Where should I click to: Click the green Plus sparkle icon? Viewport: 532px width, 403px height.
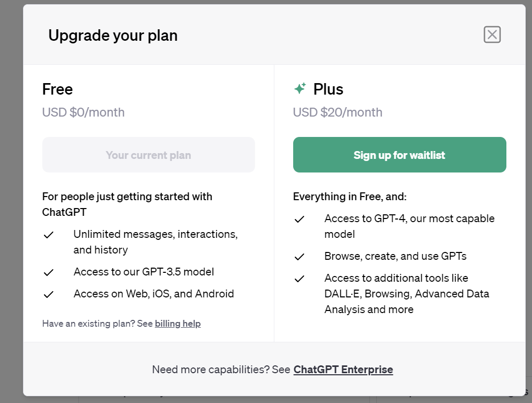[x=300, y=88]
